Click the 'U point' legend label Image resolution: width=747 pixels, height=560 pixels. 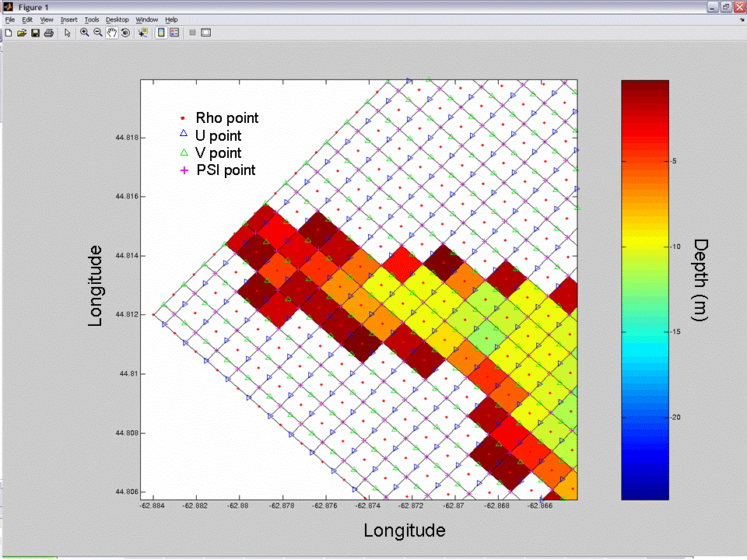(x=218, y=135)
